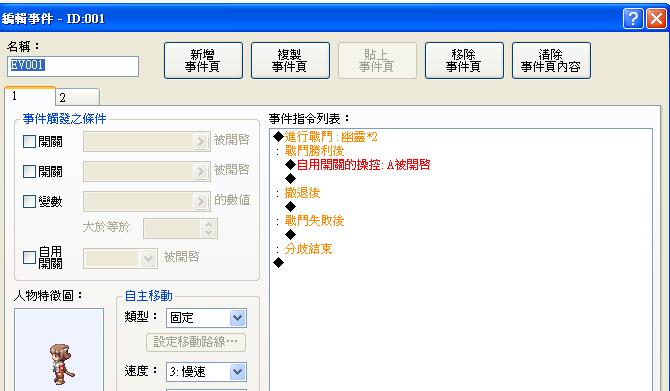
Task: Enable the 自用開關 condition checkbox
Action: pyautogui.click(x=29, y=257)
